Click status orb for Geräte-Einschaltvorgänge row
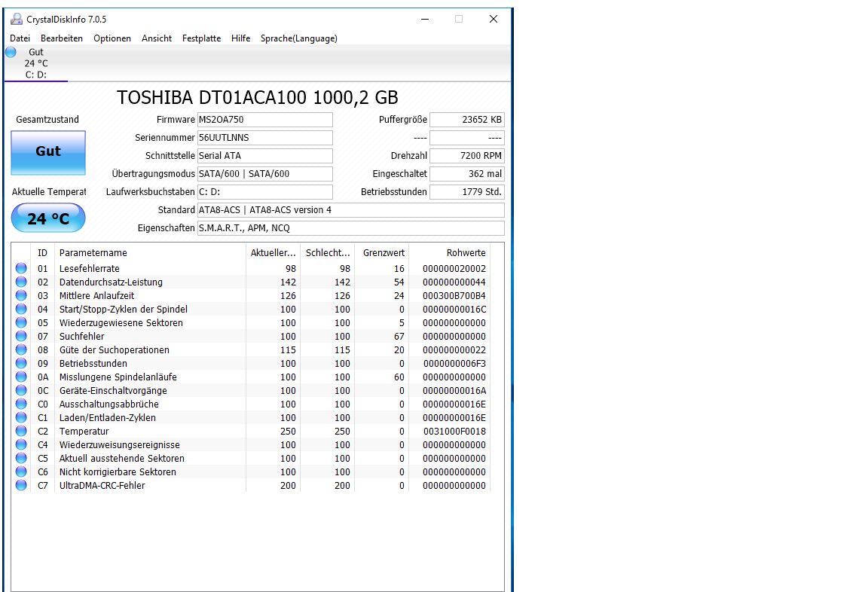868x592 pixels. click(21, 391)
